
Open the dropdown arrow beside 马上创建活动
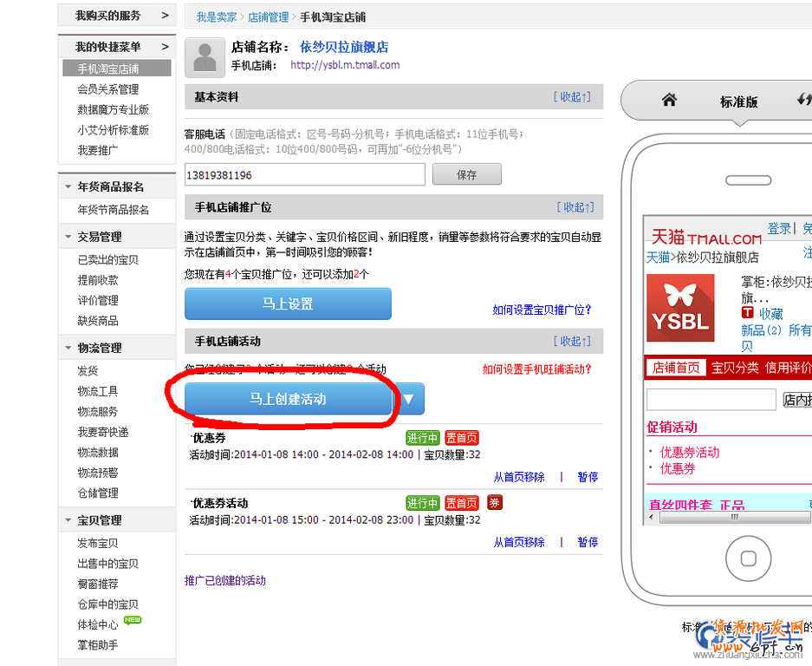pyautogui.click(x=409, y=399)
